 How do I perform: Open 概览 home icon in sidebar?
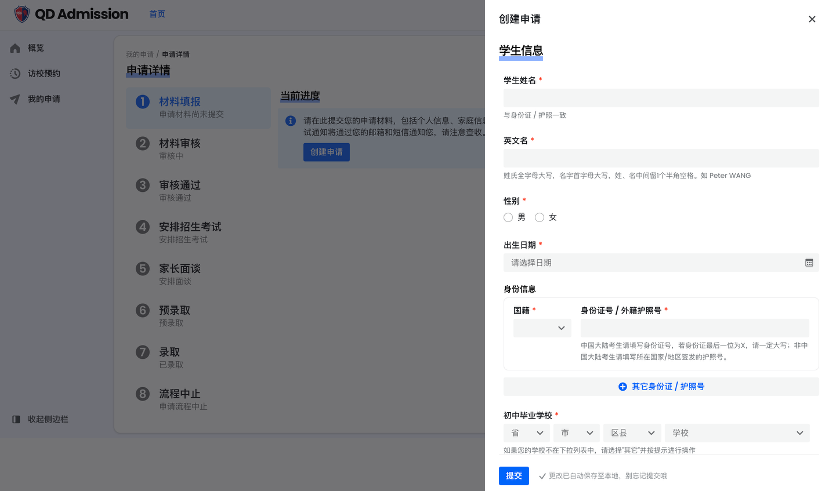tap(15, 48)
